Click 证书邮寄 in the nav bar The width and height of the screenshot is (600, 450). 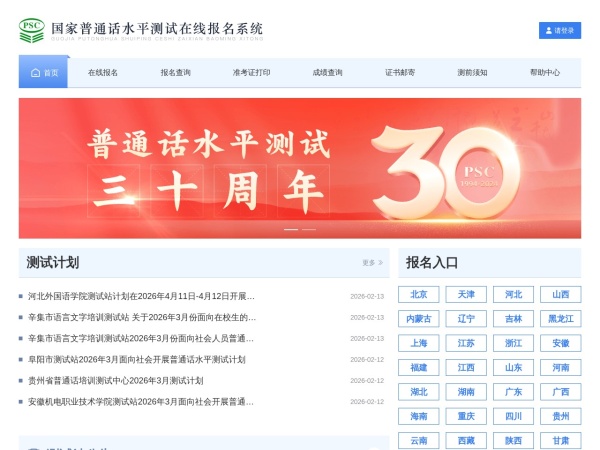tap(400, 73)
